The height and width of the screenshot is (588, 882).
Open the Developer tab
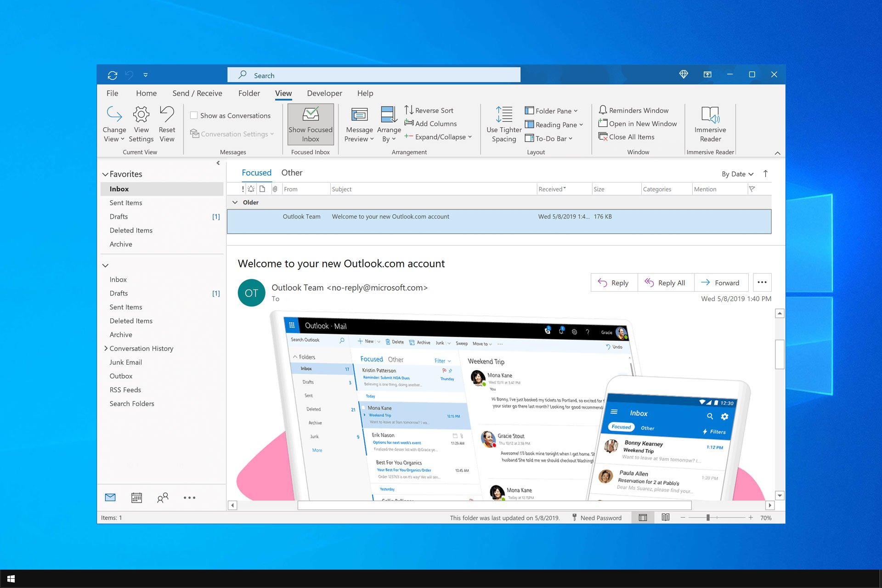324,93
